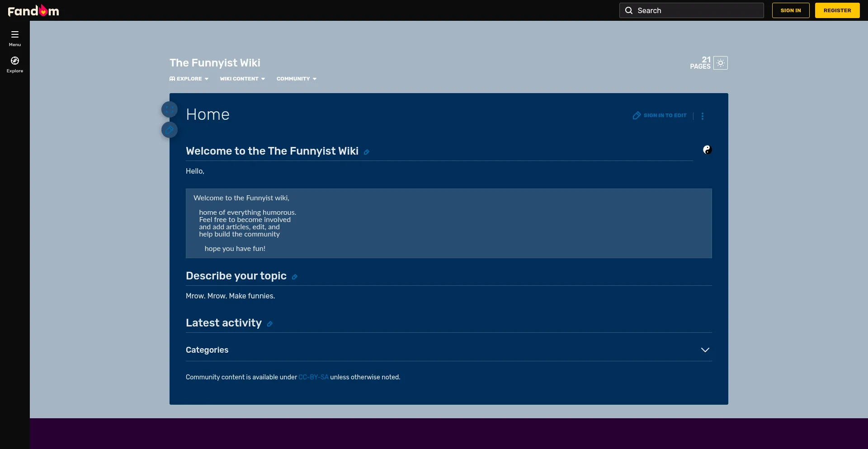Open the Community dropdown menu

click(x=296, y=79)
